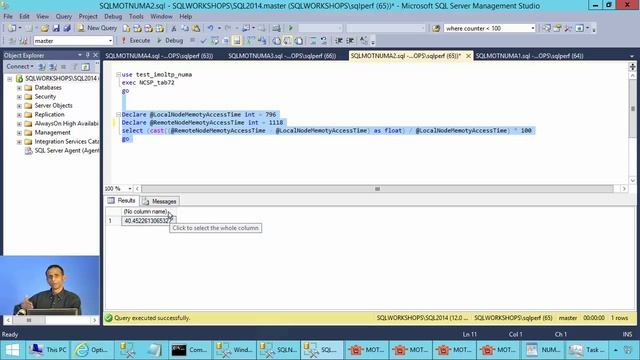Open the Command Prompt taskbar item
This screenshot has height=360, width=640.
point(189,350)
